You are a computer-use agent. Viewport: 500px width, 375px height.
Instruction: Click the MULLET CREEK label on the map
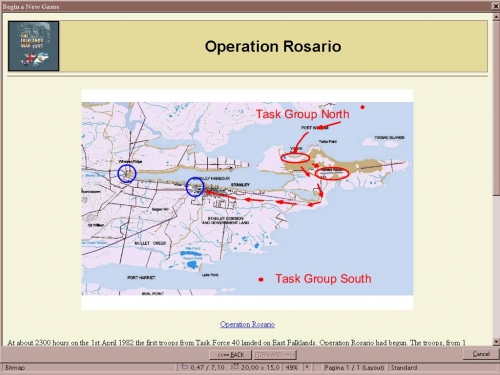(x=150, y=243)
